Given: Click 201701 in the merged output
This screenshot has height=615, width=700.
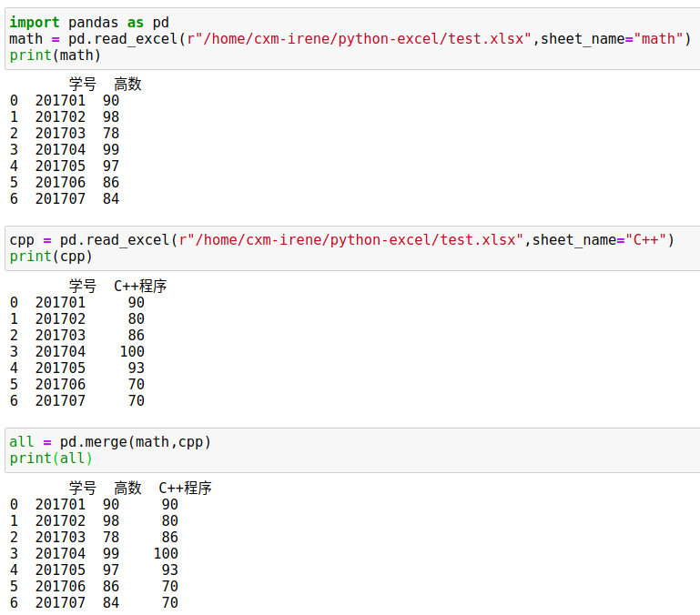Looking at the screenshot, I should pyautogui.click(x=60, y=504).
